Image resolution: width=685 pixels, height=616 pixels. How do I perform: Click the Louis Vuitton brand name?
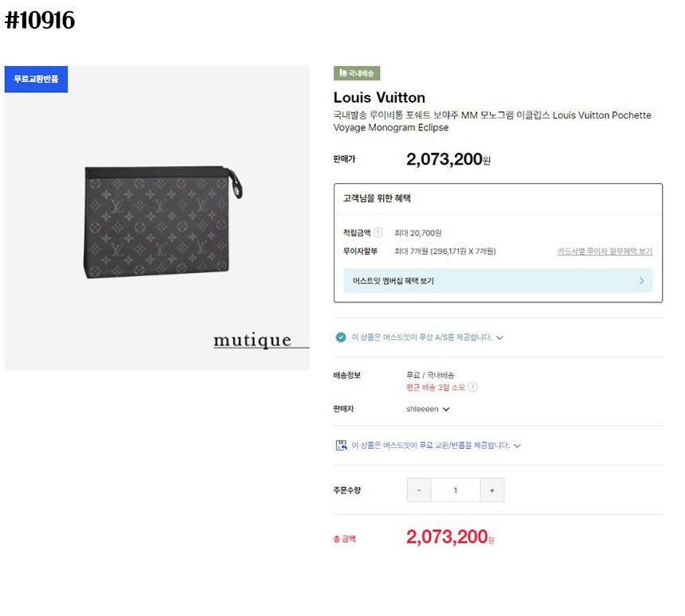[379, 98]
